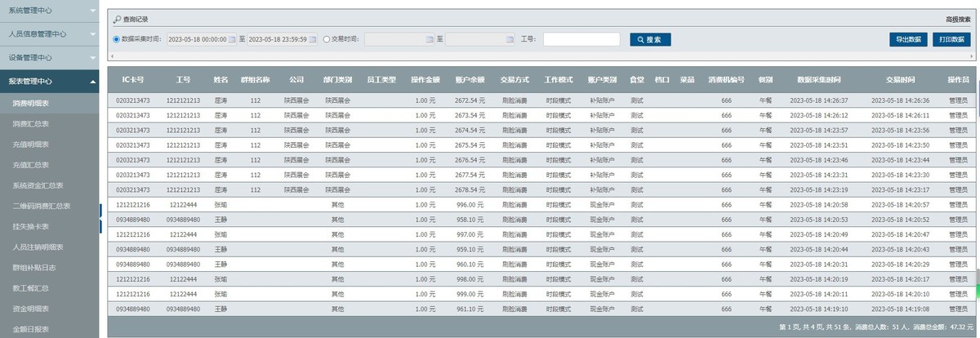Image resolution: width=980 pixels, height=338 pixels.
Task: Open the calendar icon of 交易时间 start field
Action: click(x=430, y=39)
